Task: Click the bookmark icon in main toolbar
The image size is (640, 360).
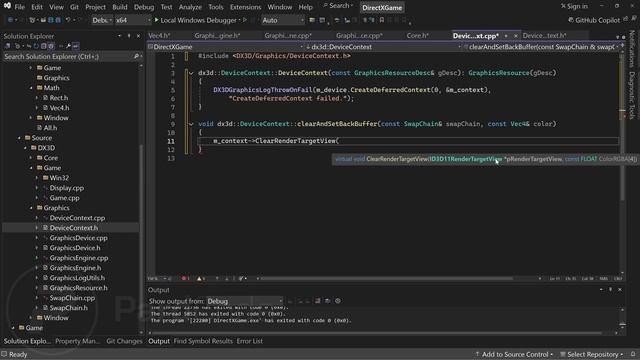Action: click(x=382, y=20)
